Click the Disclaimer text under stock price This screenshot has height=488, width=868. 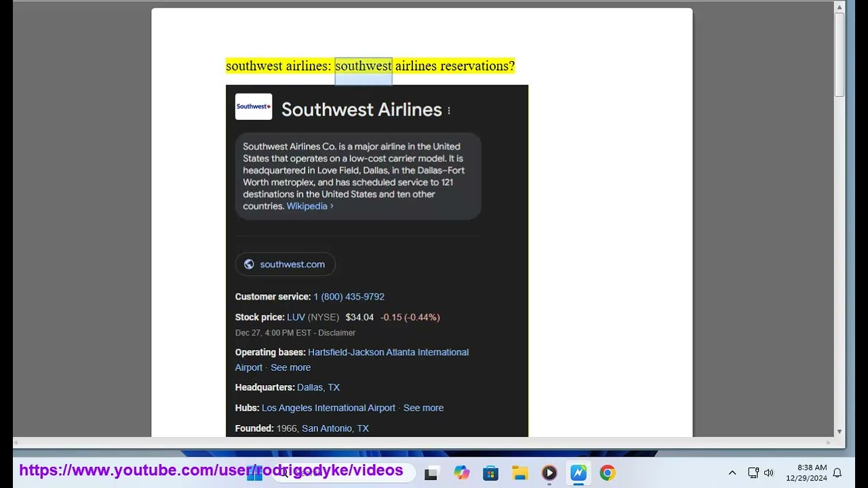[x=337, y=333]
